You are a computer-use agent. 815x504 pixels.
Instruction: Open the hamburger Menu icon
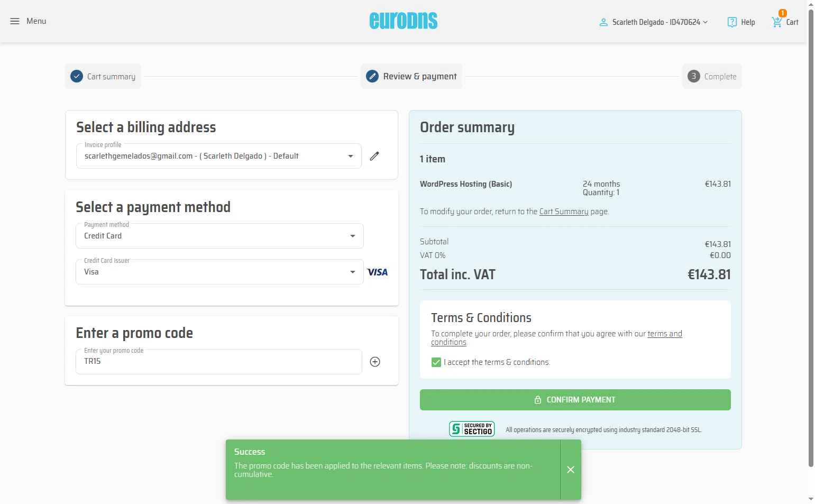[15, 21]
